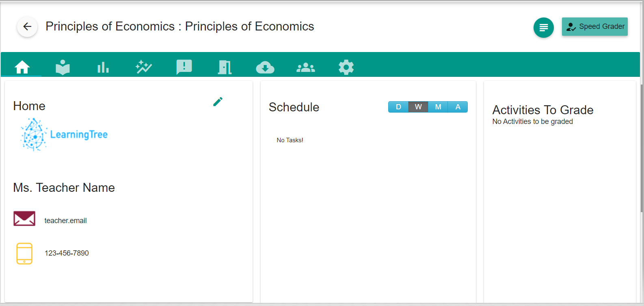Viewport: 644px width, 306px height.
Task: Open the announcement bubble tab icon
Action: point(184,67)
